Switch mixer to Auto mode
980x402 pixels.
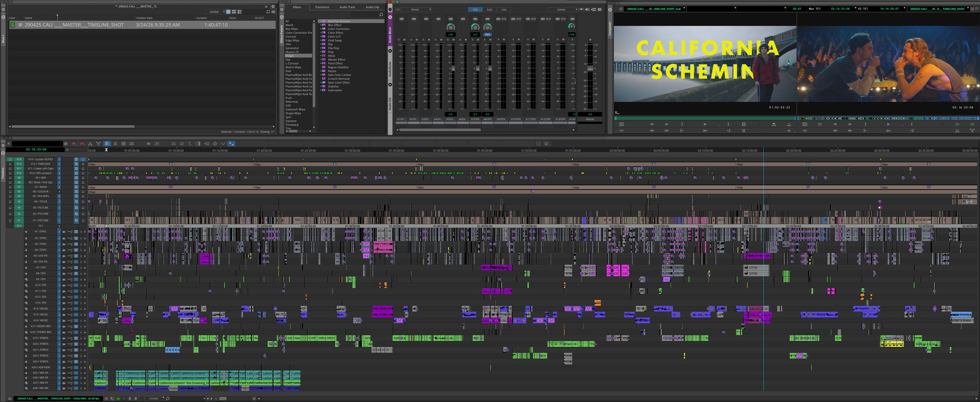490,9
